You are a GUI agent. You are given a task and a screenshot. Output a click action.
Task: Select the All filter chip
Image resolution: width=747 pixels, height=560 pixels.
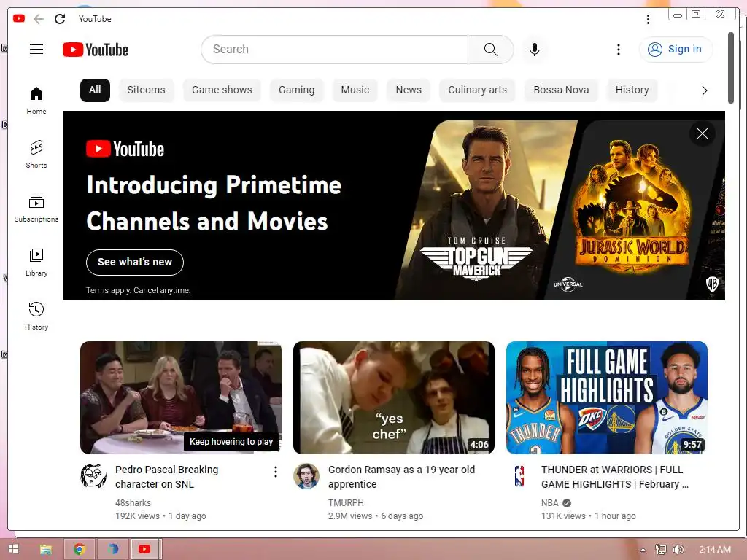pos(95,90)
